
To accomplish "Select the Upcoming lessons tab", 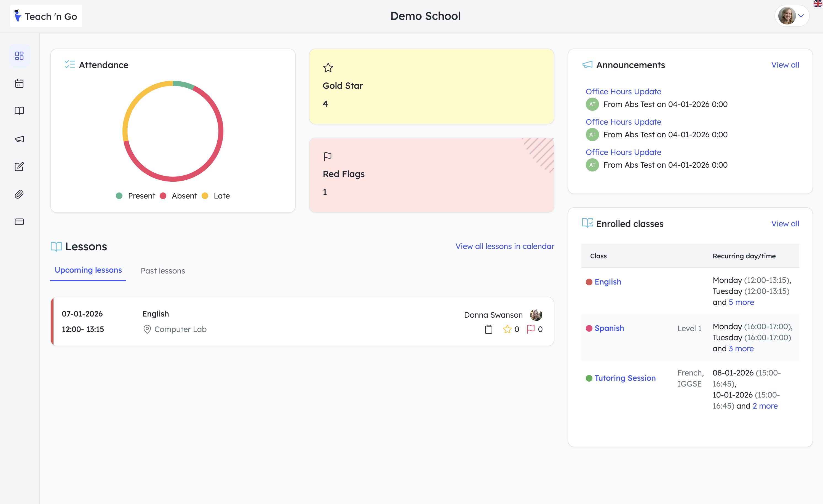I will (x=88, y=270).
